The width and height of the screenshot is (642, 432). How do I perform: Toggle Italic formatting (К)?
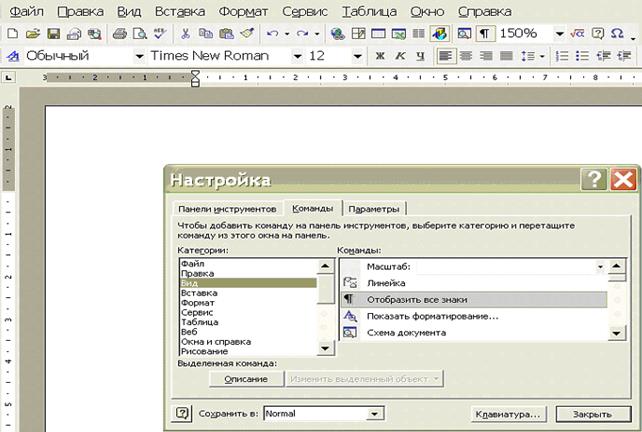[x=400, y=56]
